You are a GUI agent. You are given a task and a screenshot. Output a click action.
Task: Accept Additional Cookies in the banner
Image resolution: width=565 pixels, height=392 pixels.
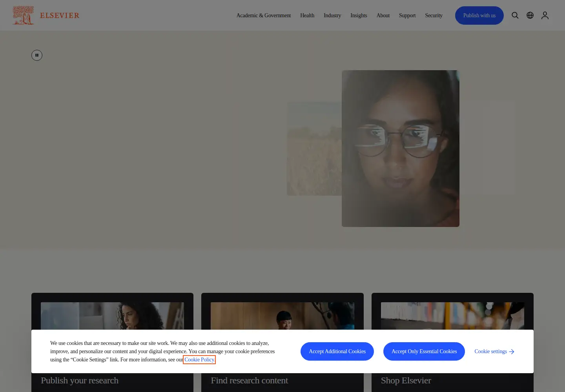(337, 351)
